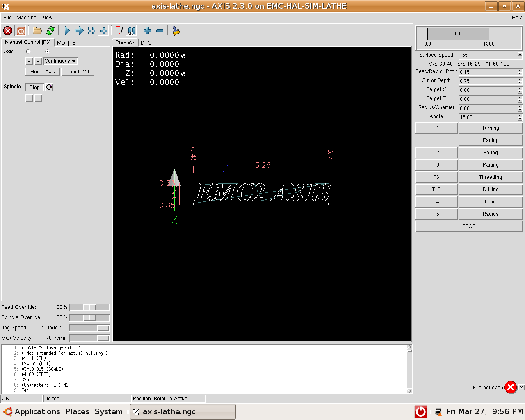Open the Continuous jog increment dropdown
This screenshot has width=525, height=420.
click(x=60, y=61)
